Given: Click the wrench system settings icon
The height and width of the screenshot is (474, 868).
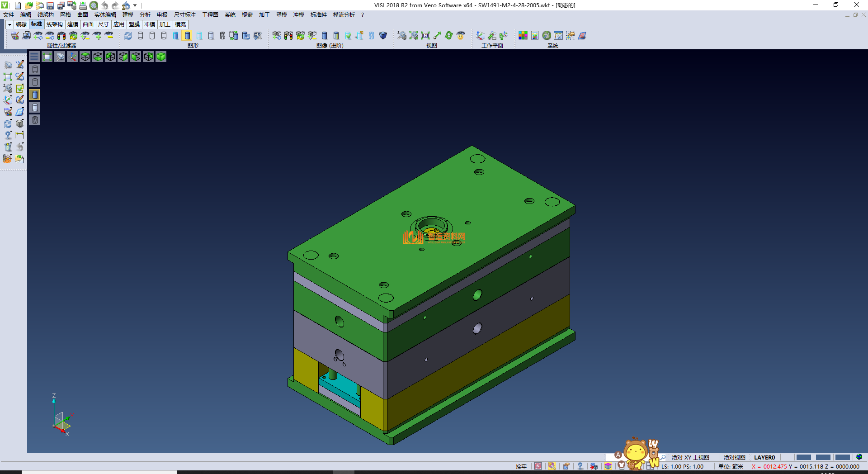Looking at the screenshot, I should point(547,35).
